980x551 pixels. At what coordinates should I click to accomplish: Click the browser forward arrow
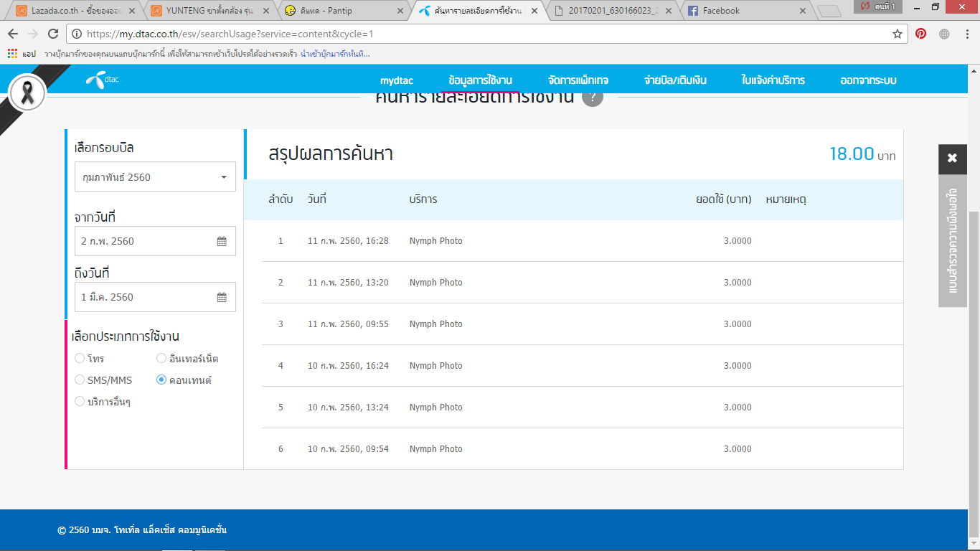[x=33, y=34]
